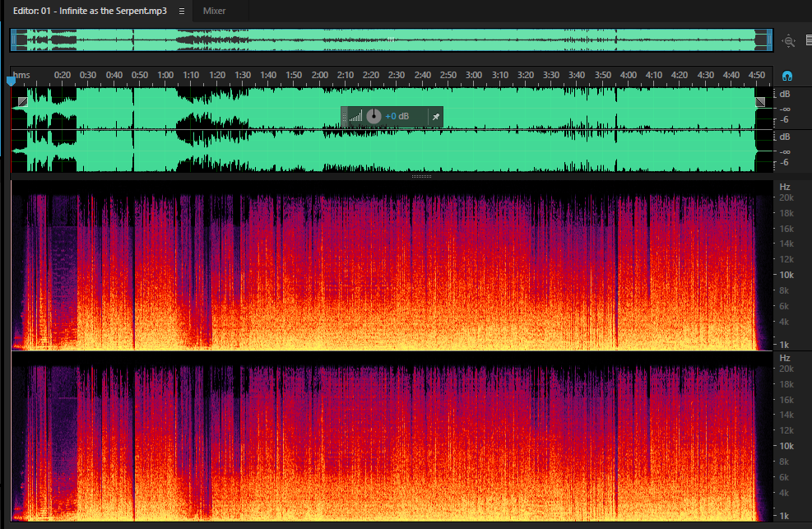Open the Editor panel menu icon

(x=182, y=11)
